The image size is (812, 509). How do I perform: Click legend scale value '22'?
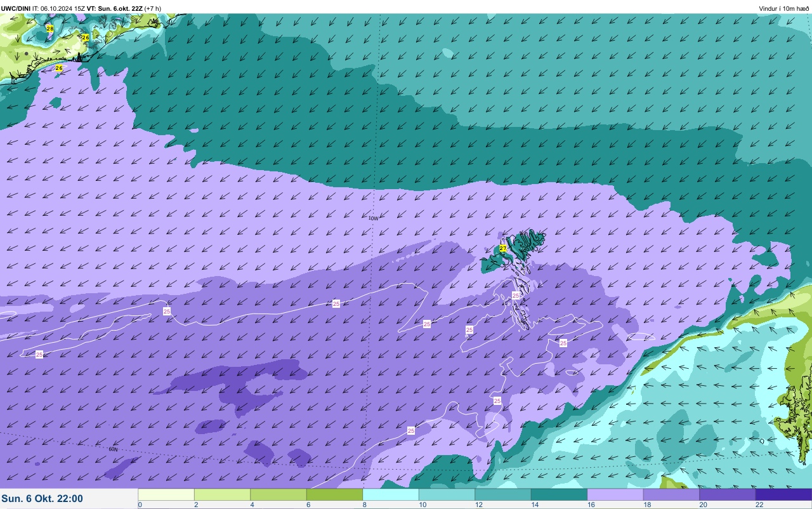[x=759, y=505]
